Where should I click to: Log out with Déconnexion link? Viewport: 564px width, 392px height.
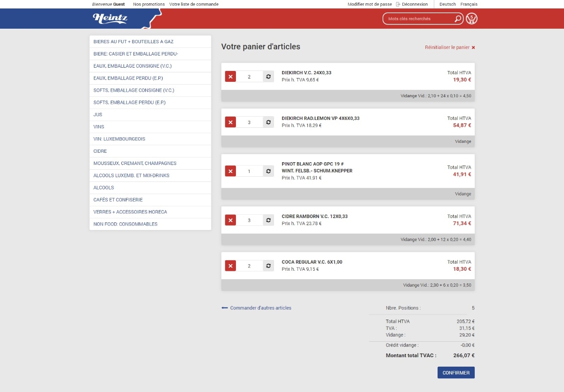pyautogui.click(x=415, y=4)
